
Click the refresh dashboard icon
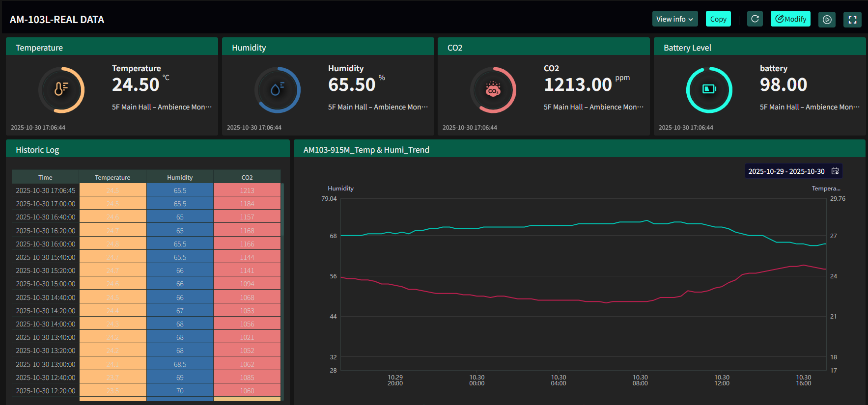[755, 19]
